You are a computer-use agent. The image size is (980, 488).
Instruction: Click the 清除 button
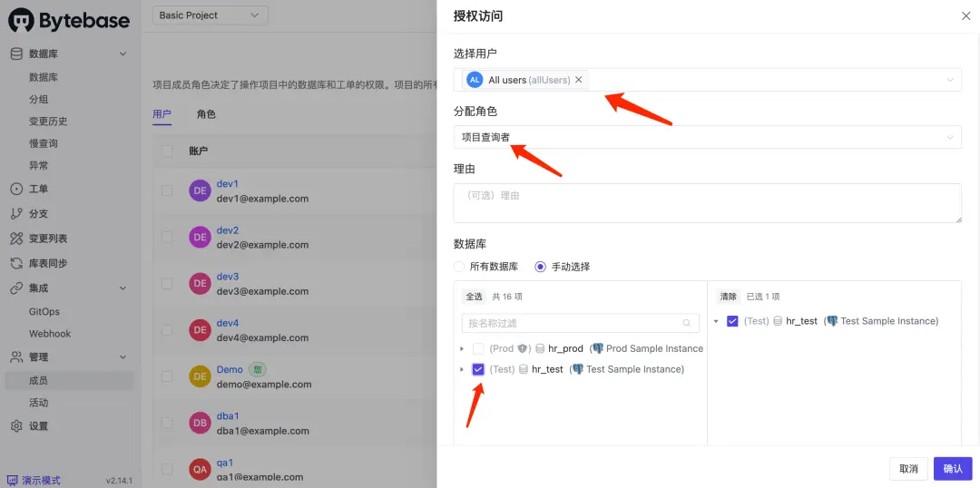coord(729,297)
